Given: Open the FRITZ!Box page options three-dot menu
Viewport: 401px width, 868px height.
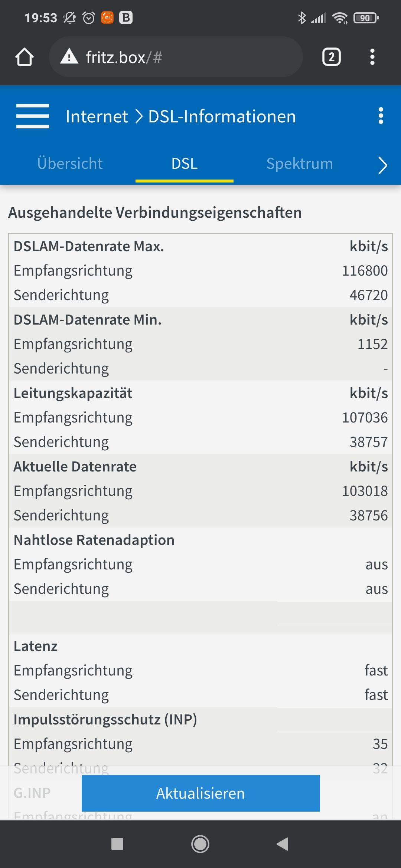Looking at the screenshot, I should click(x=381, y=116).
